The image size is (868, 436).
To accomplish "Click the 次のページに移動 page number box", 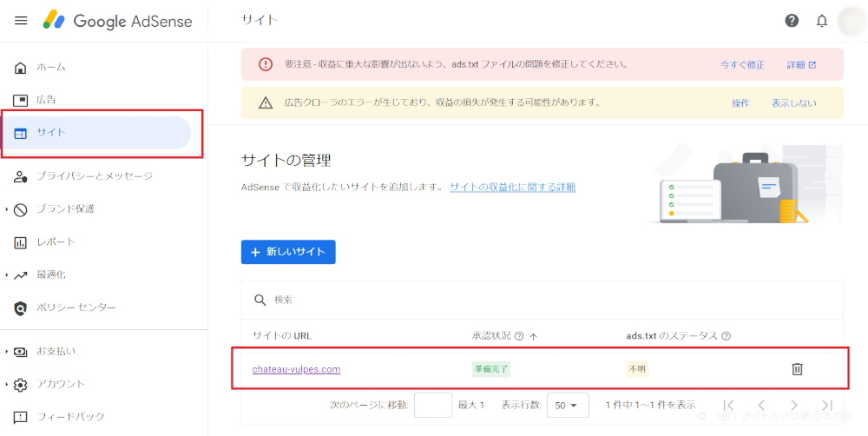I will click(433, 406).
